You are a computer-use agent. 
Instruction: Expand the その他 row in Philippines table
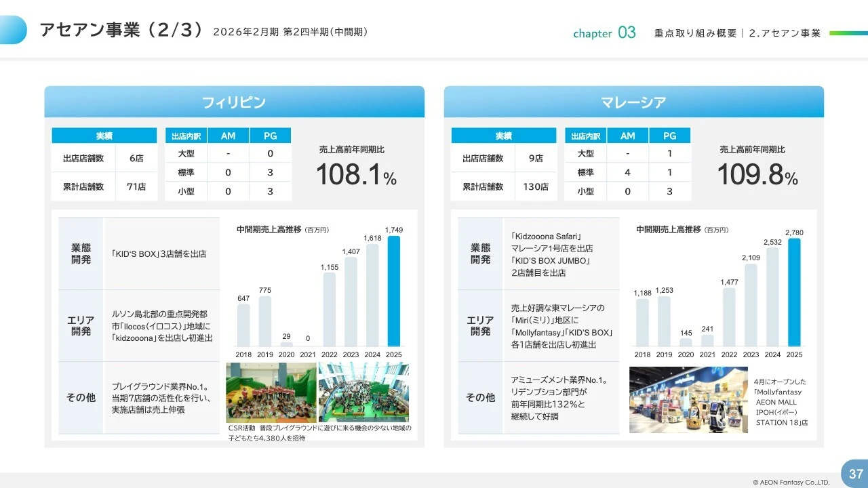click(81, 398)
